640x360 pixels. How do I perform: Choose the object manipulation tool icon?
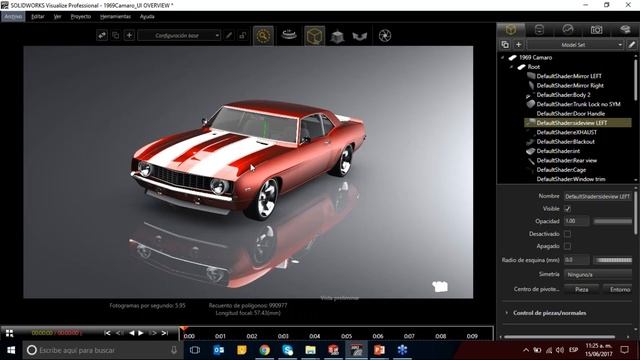337,36
